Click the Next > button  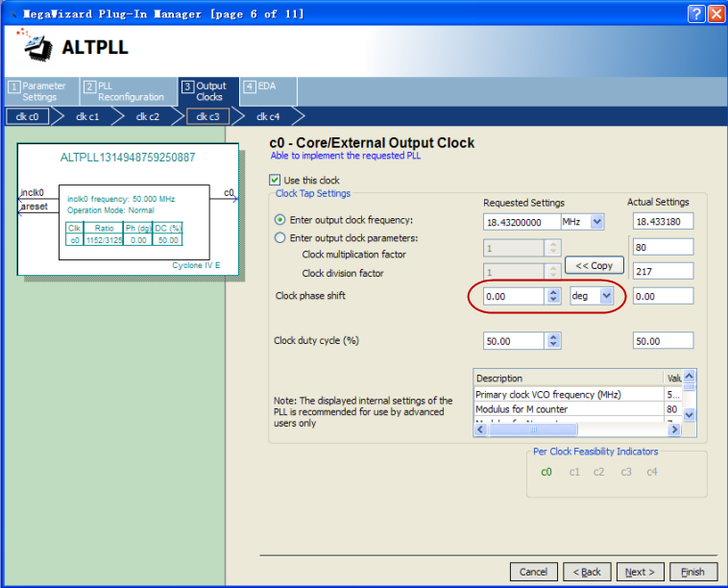[x=641, y=572]
